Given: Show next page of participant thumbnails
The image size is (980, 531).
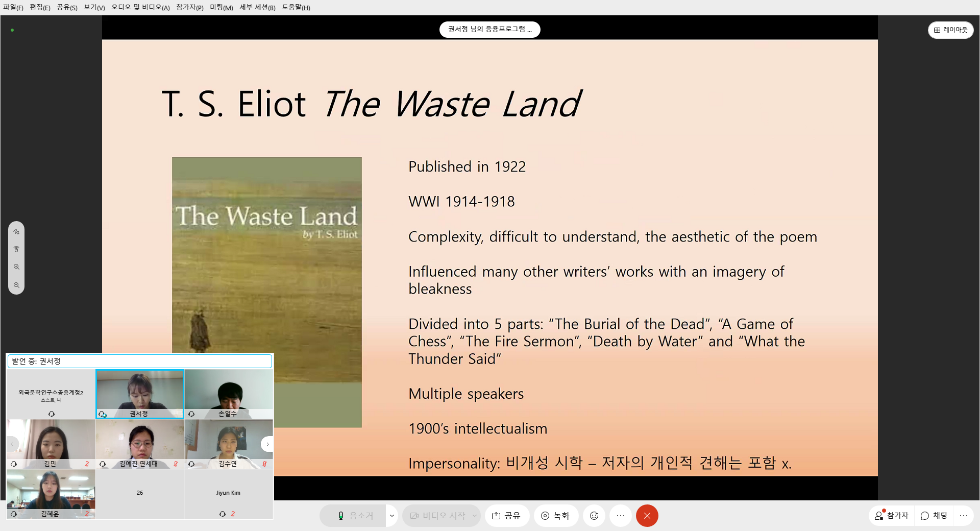Looking at the screenshot, I should coord(267,444).
